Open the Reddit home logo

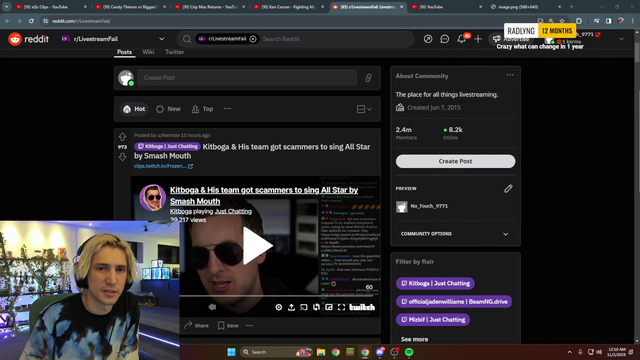pyautogui.click(x=29, y=39)
